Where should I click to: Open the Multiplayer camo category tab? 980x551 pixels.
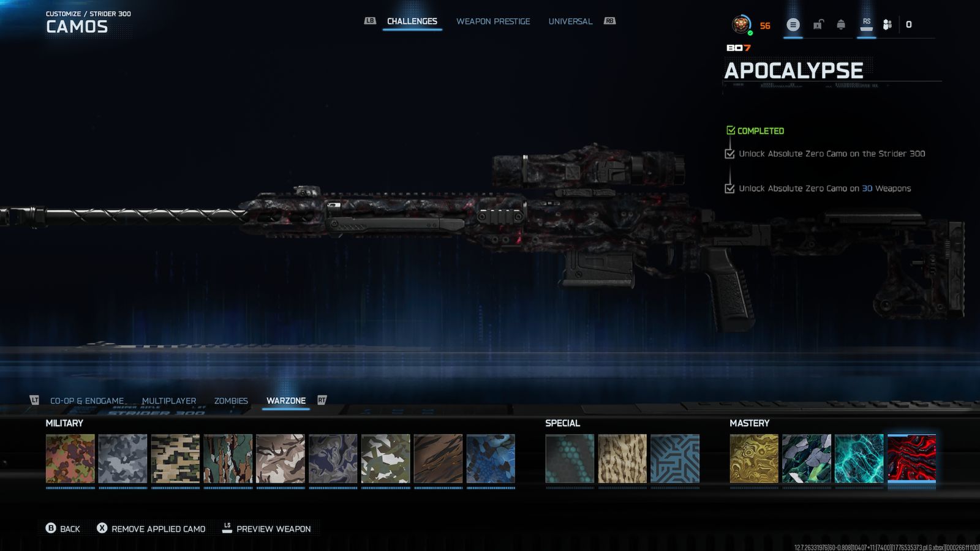pos(169,401)
